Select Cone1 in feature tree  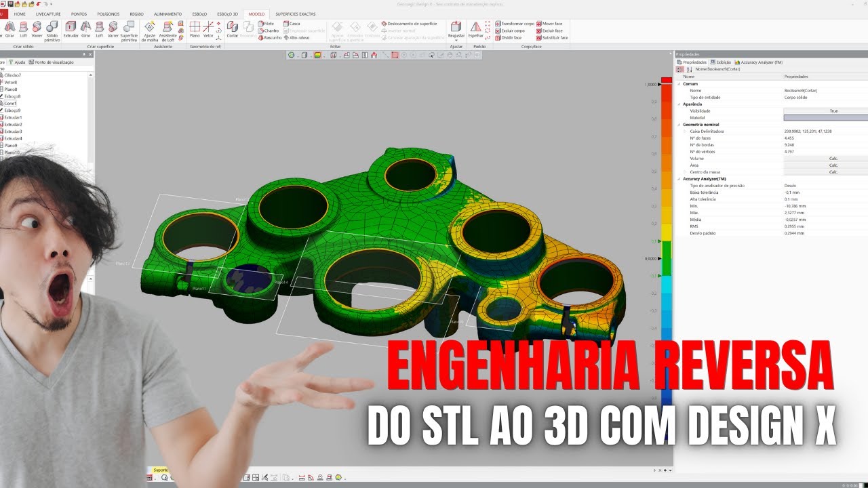pos(10,103)
